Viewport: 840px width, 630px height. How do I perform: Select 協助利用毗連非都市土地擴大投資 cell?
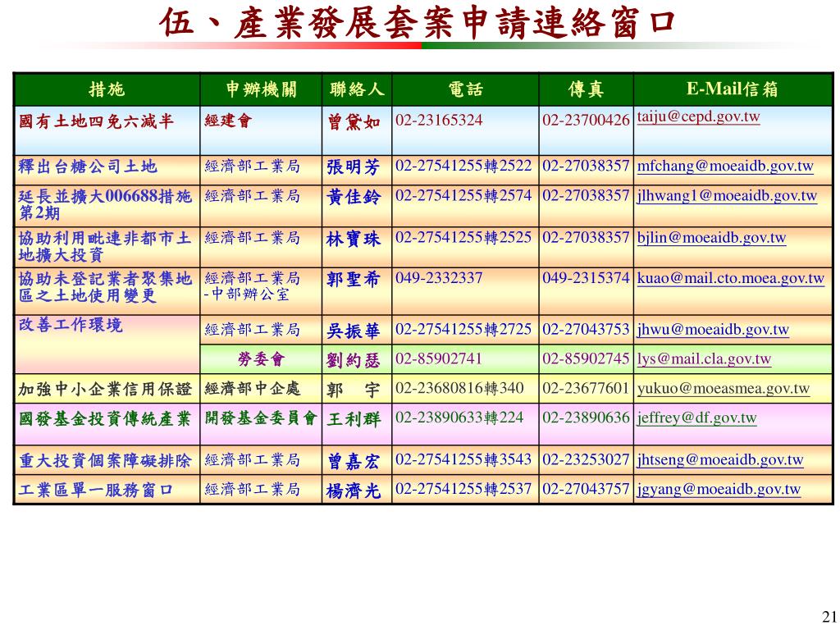tap(106, 246)
